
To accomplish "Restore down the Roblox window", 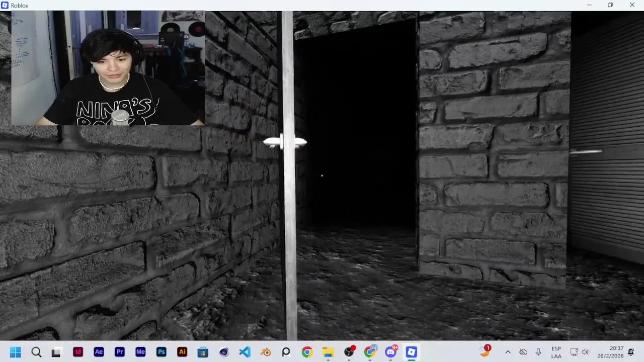I will coord(610,5).
